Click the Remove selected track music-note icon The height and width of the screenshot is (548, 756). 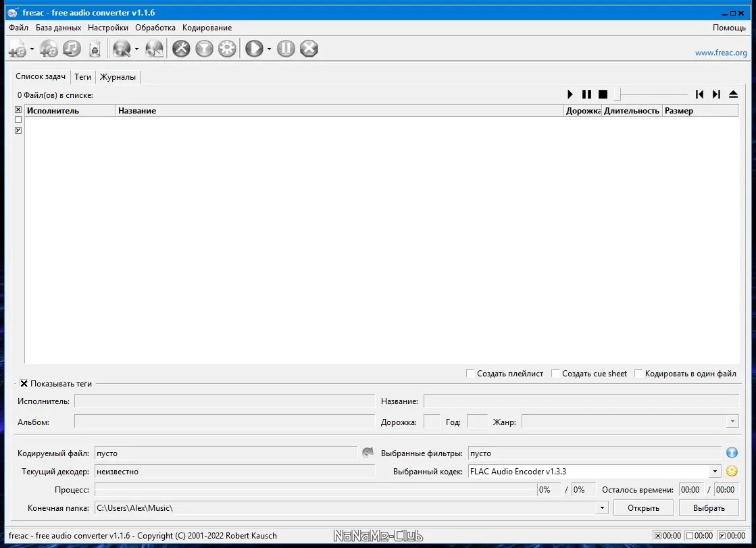click(72, 49)
